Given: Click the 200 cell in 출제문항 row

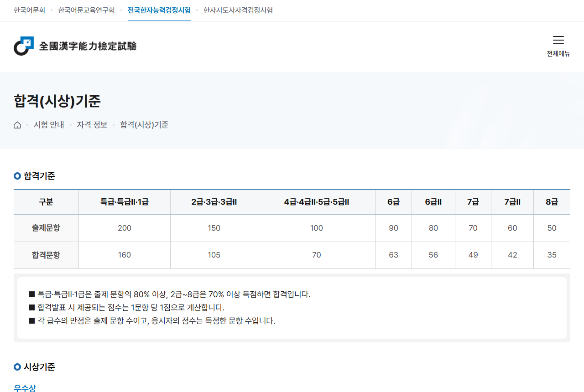Looking at the screenshot, I should [125, 228].
